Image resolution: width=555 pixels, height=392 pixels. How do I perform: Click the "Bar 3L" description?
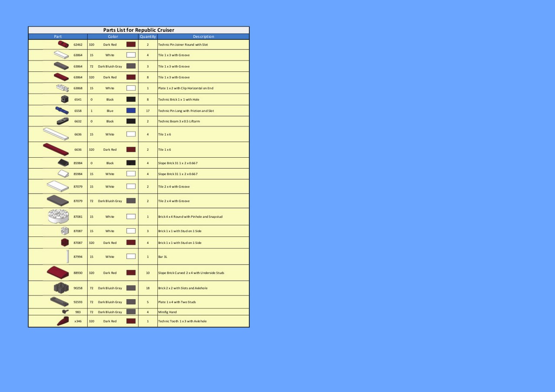click(163, 256)
